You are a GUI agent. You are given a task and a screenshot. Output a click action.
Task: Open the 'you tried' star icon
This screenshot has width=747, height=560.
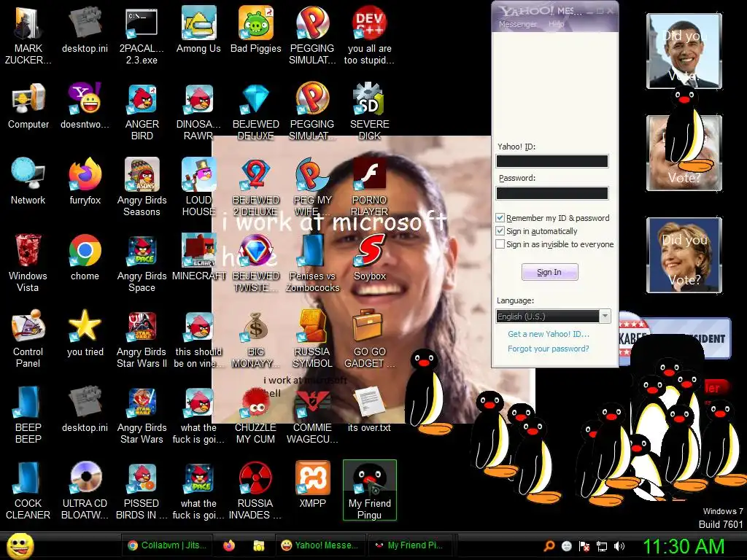(x=85, y=326)
